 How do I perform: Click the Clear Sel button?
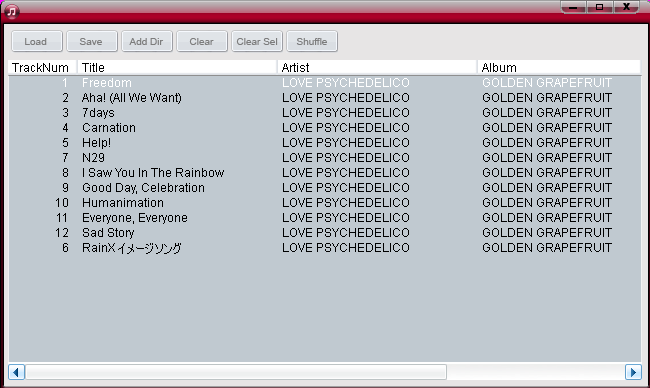point(257,41)
